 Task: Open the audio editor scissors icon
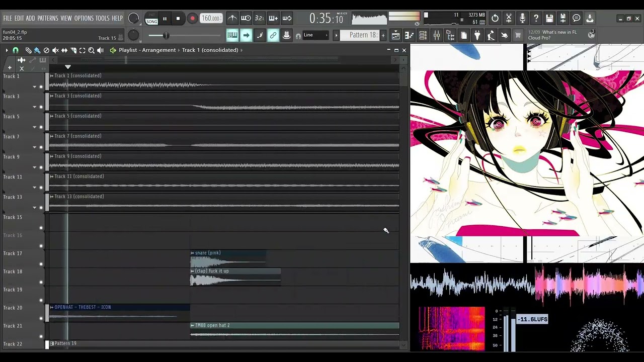pos(509,19)
